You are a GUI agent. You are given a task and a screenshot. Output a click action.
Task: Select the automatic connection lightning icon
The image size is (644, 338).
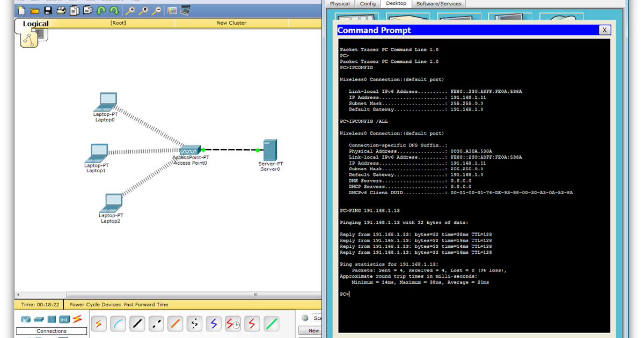(x=99, y=324)
